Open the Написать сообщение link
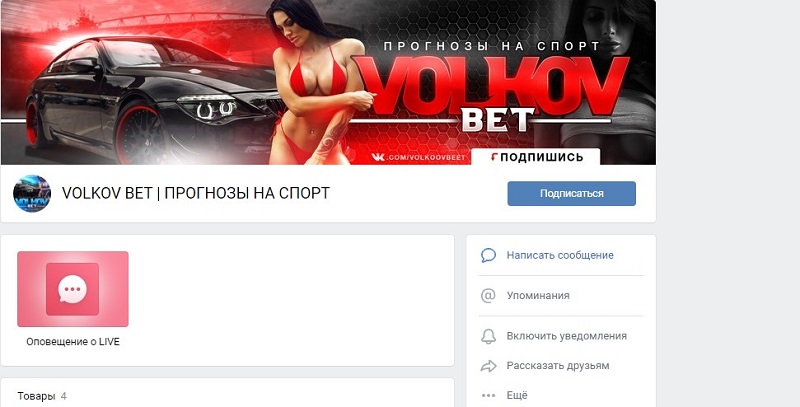This screenshot has height=407, width=800. coord(560,255)
